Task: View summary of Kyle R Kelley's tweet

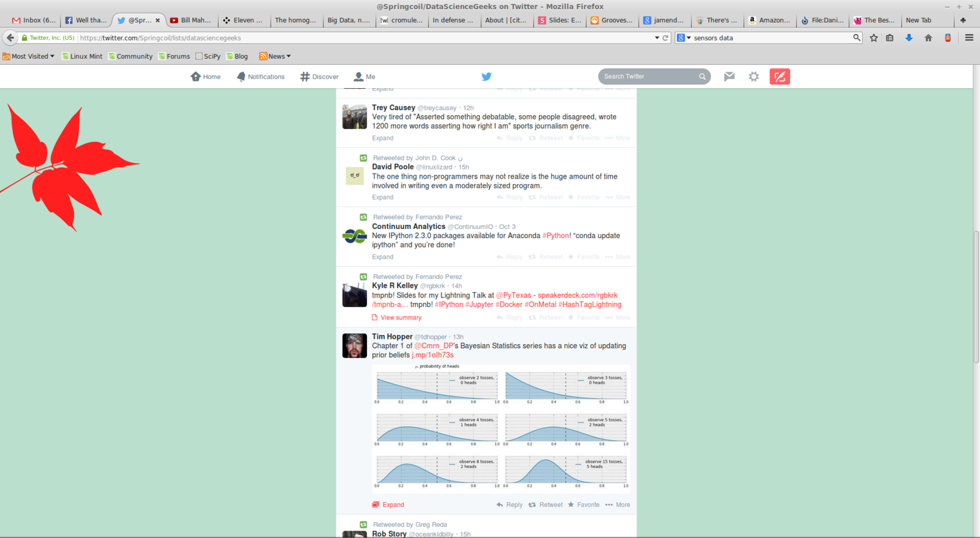Action: coord(396,318)
